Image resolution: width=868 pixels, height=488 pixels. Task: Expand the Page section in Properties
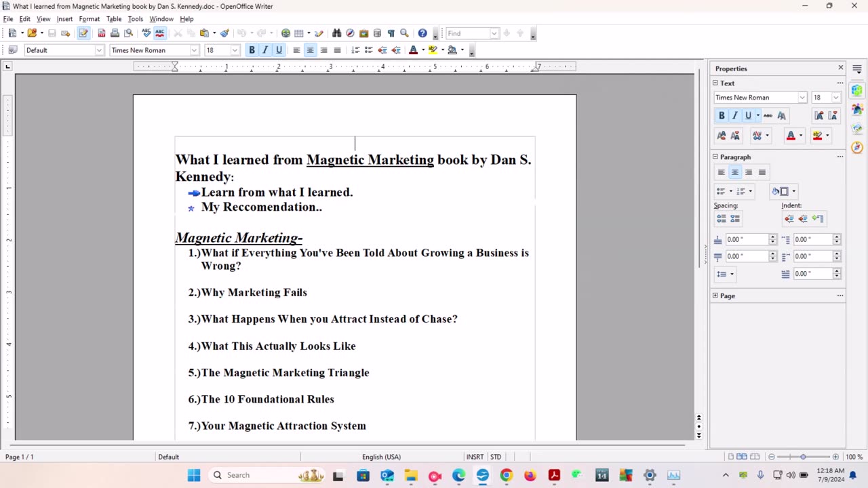point(715,296)
